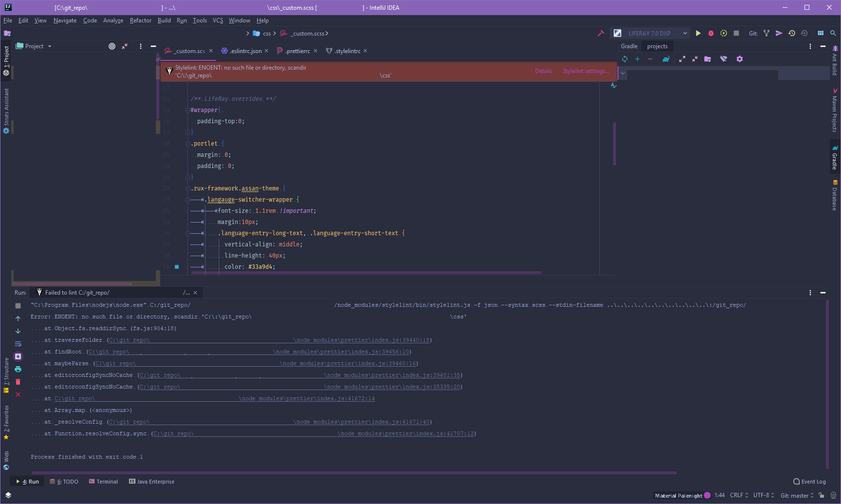Open the Analyze menu
The image size is (841, 504).
[113, 20]
